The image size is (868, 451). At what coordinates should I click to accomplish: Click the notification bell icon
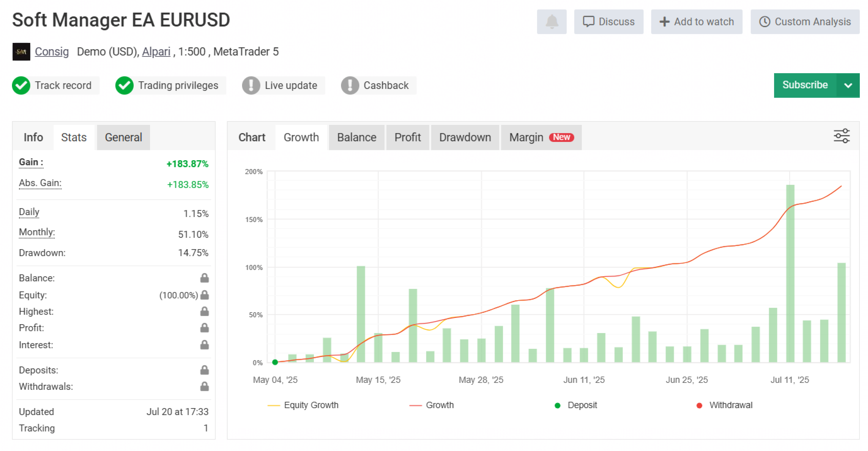tap(552, 21)
